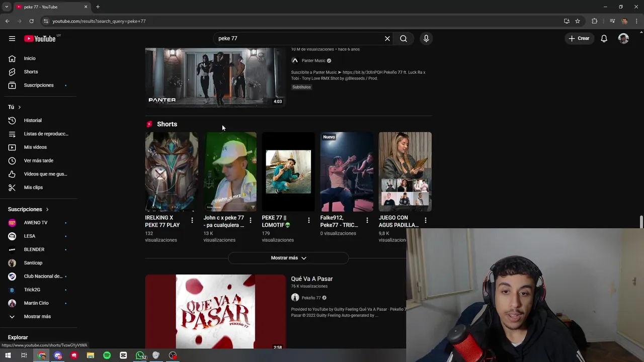The width and height of the screenshot is (644, 362).
Task: Expand Mostrar más in the subscriptions list
Action: (x=38, y=316)
